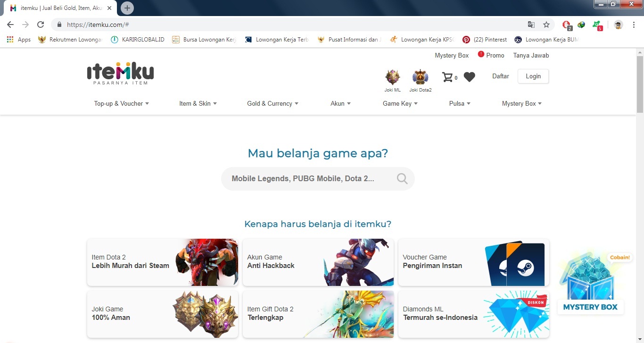Screen dimensions: 644x343
Task: Expand Item & Skin menu
Action: coord(198,103)
